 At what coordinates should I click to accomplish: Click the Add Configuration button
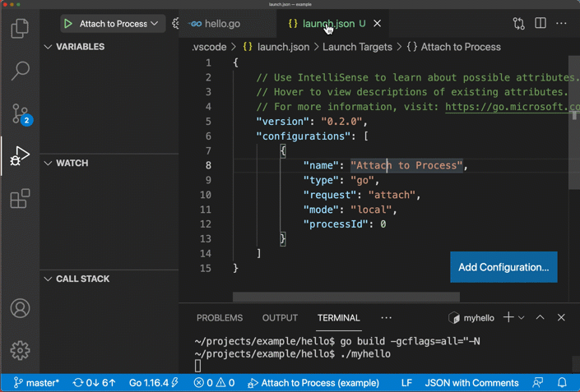pos(503,267)
